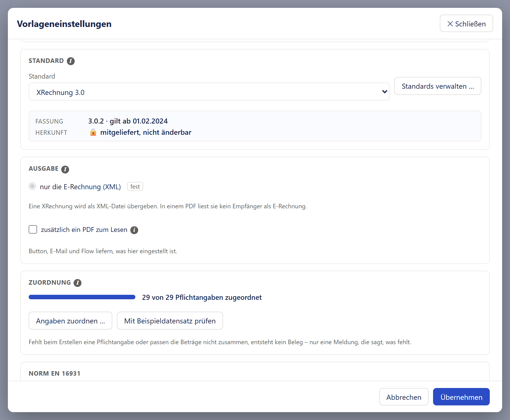Click the info icon next to STANDARD heading
This screenshot has height=420, width=510.
click(x=71, y=61)
